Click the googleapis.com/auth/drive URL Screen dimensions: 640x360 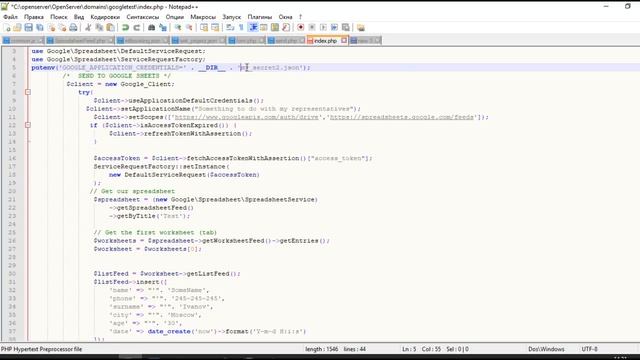pos(247,117)
